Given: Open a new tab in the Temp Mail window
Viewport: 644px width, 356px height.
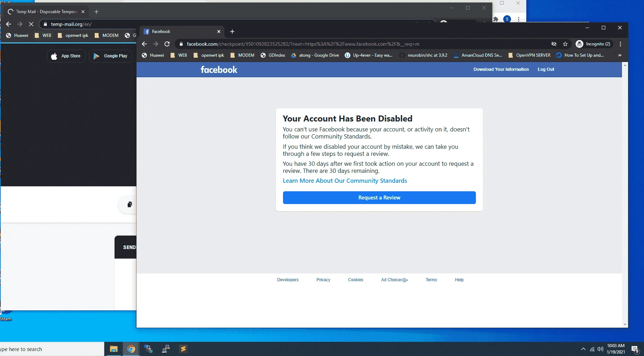Looking at the screenshot, I should click(96, 12).
